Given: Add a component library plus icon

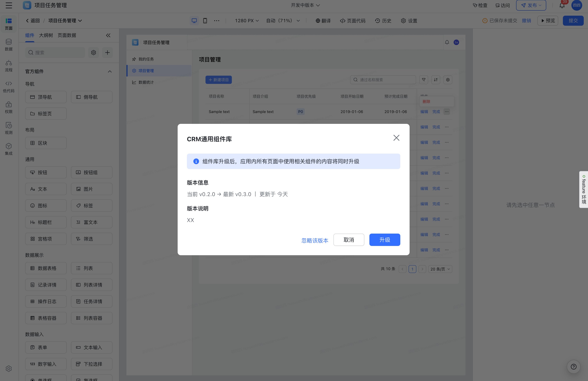Looking at the screenshot, I should [x=107, y=53].
